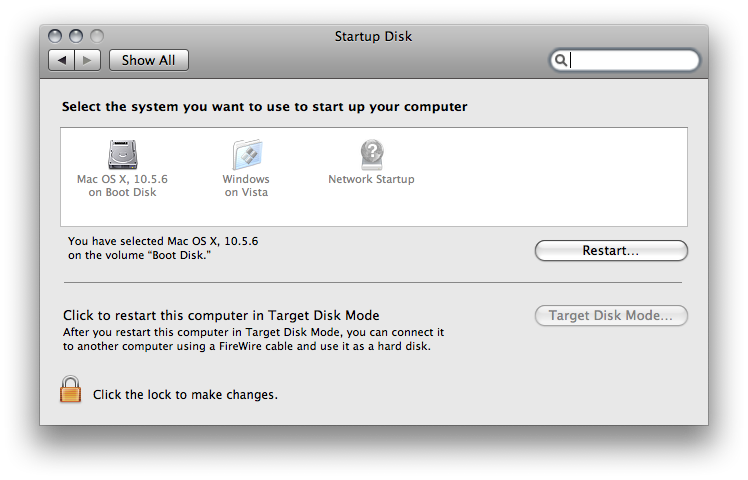Click the 'Network Startup' text label

click(372, 179)
